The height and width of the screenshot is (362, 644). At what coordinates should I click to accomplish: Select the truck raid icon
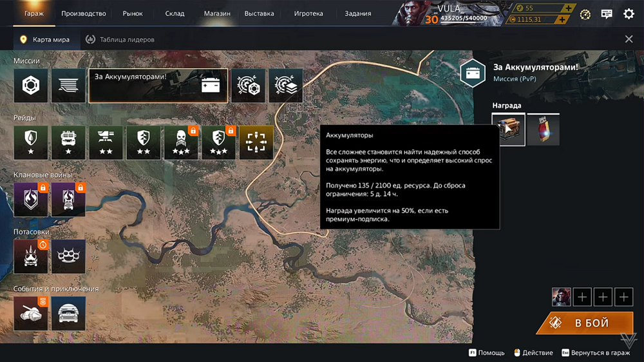click(68, 142)
